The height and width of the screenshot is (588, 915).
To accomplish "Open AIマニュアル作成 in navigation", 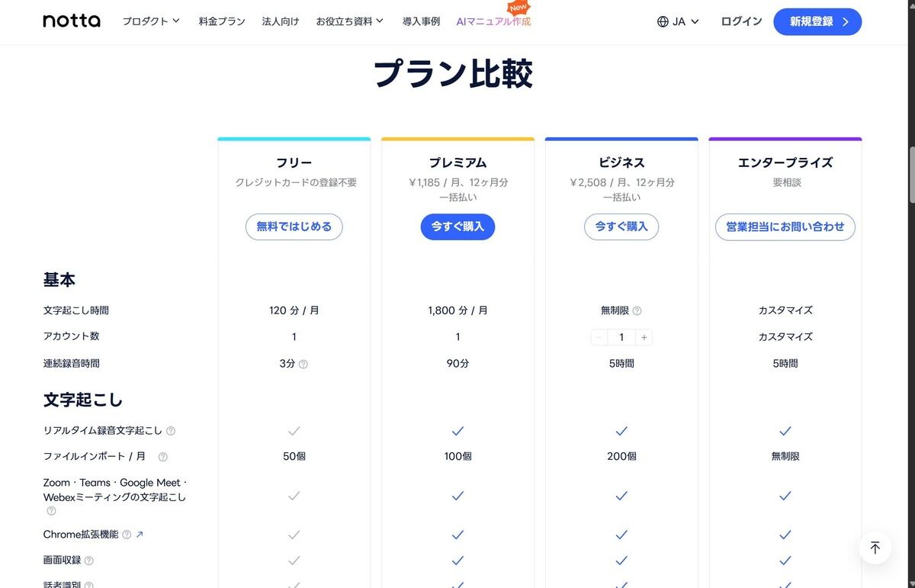I will 493,21.
